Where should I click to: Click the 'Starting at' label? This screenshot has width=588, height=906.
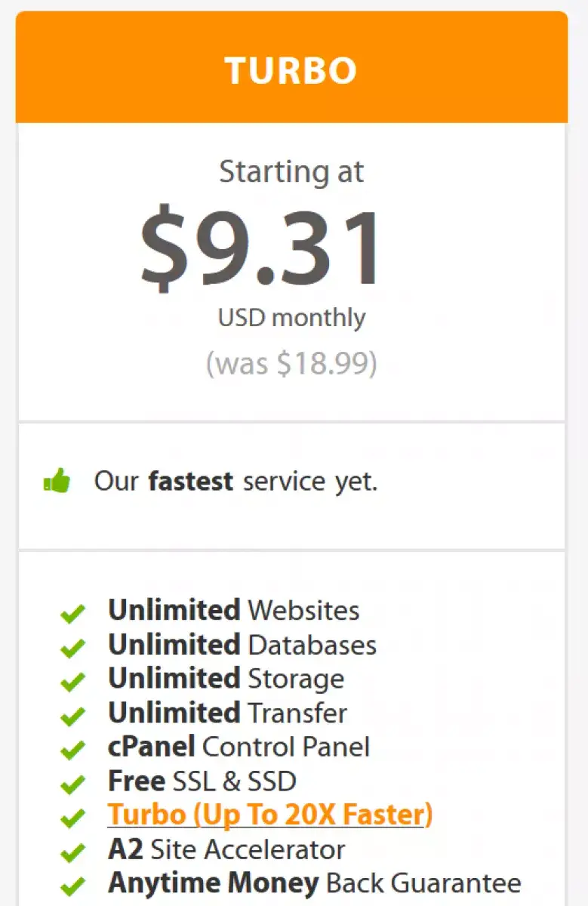pos(291,173)
